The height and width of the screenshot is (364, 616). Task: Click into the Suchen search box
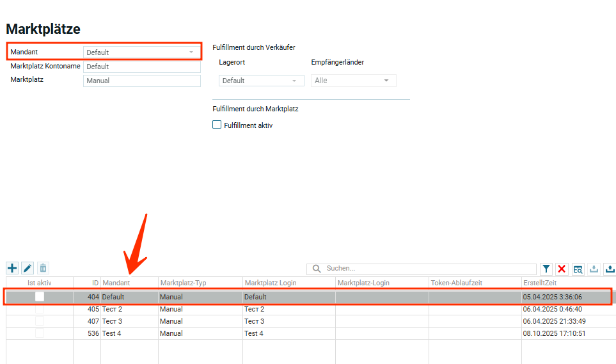[x=429, y=269]
